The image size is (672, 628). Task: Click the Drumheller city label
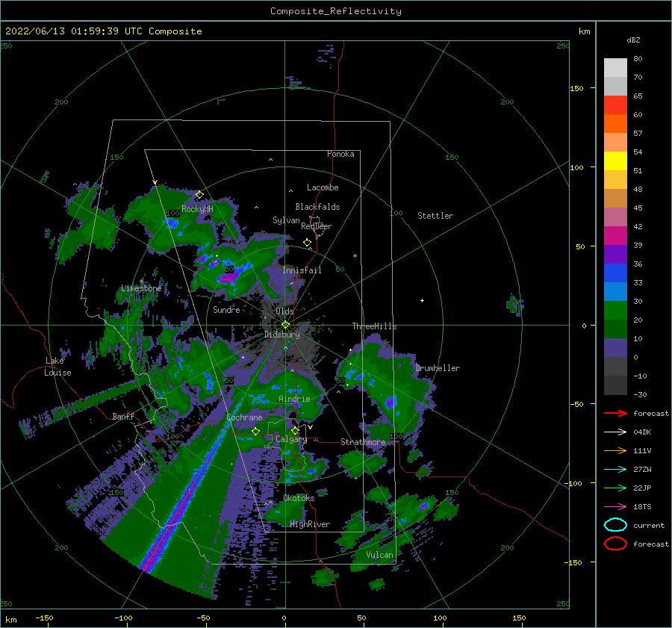click(438, 368)
